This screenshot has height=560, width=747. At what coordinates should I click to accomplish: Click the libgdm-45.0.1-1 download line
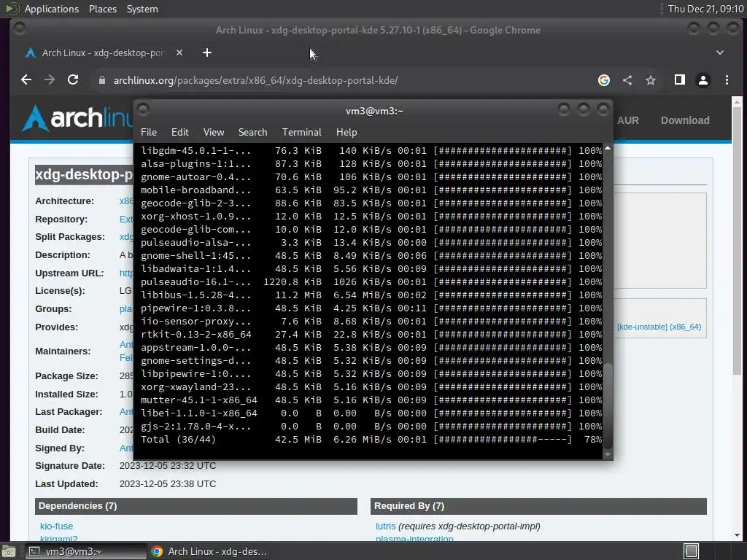click(x=371, y=150)
